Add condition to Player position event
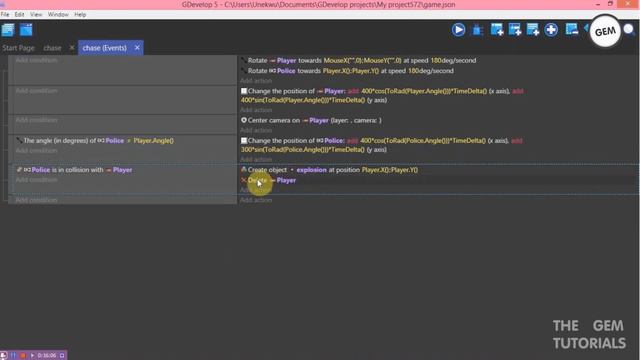Screen dimensions: 640x360 36,91
